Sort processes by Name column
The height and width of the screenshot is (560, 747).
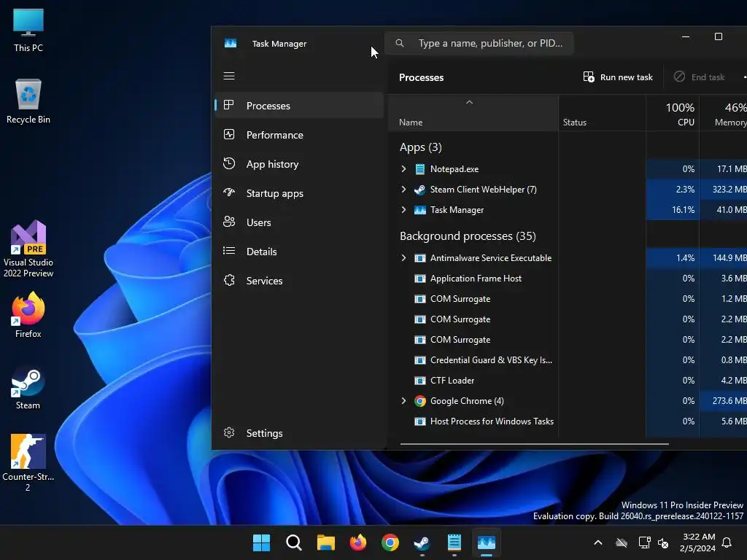(x=473, y=113)
